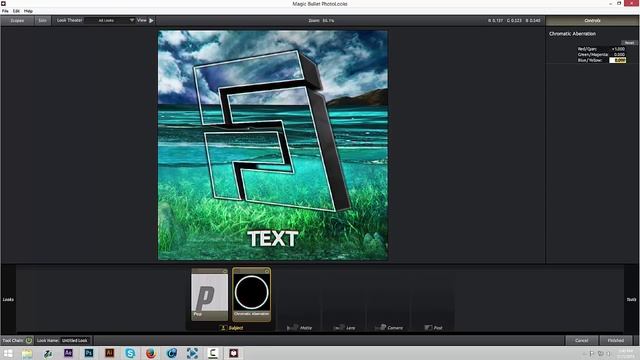Screen dimensions: 640x360
Task: Click the Green/Magenta value field
Action: pyautogui.click(x=618, y=55)
